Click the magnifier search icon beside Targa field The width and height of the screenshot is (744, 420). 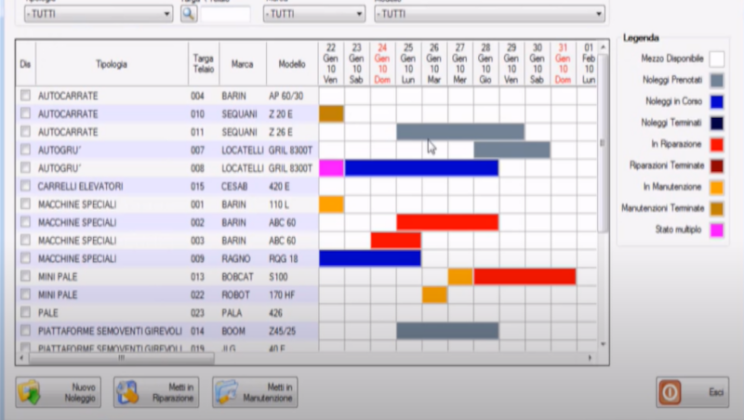(189, 14)
